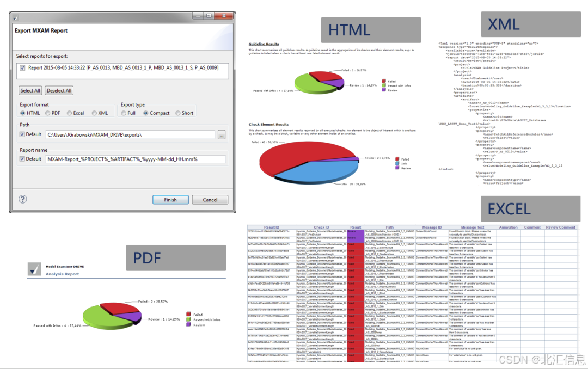Image resolution: width=588 pixels, height=369 pixels.
Task: Click the export path input field
Action: (130, 134)
